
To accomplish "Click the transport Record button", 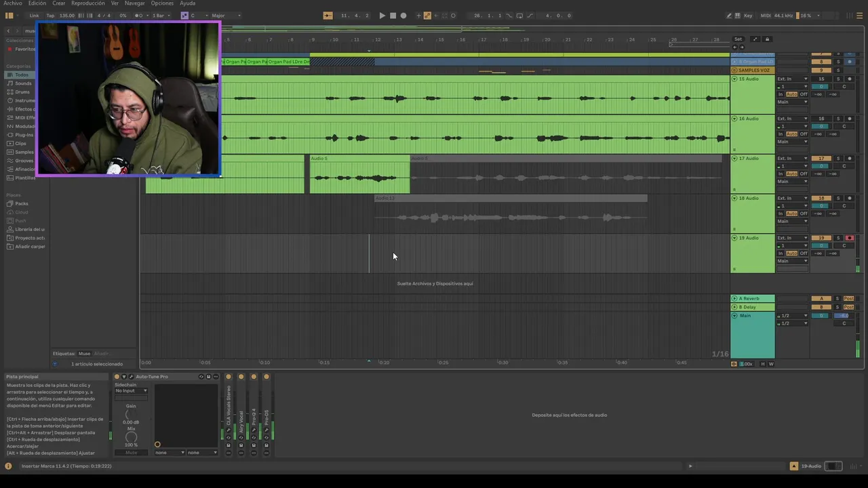I will tap(403, 16).
